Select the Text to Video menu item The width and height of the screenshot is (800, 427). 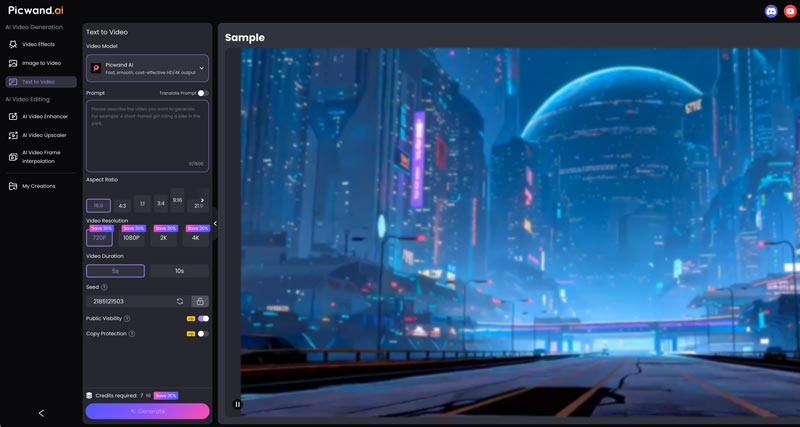pyautogui.click(x=41, y=82)
